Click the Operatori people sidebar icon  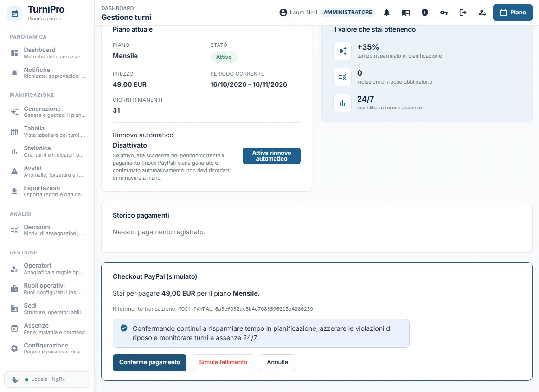[x=14, y=269]
